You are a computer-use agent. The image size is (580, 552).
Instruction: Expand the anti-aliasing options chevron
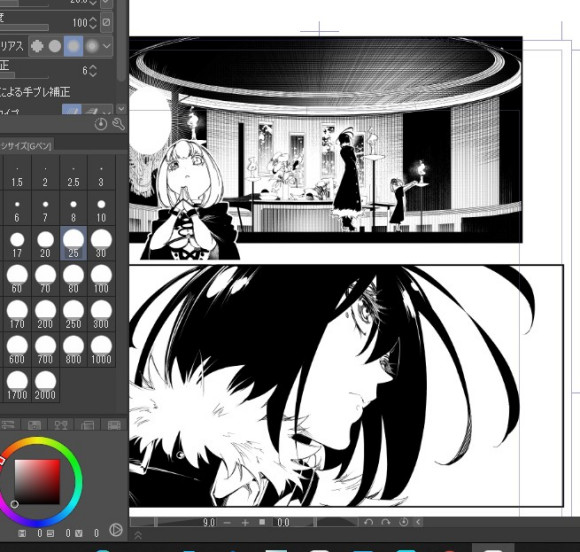(107, 46)
